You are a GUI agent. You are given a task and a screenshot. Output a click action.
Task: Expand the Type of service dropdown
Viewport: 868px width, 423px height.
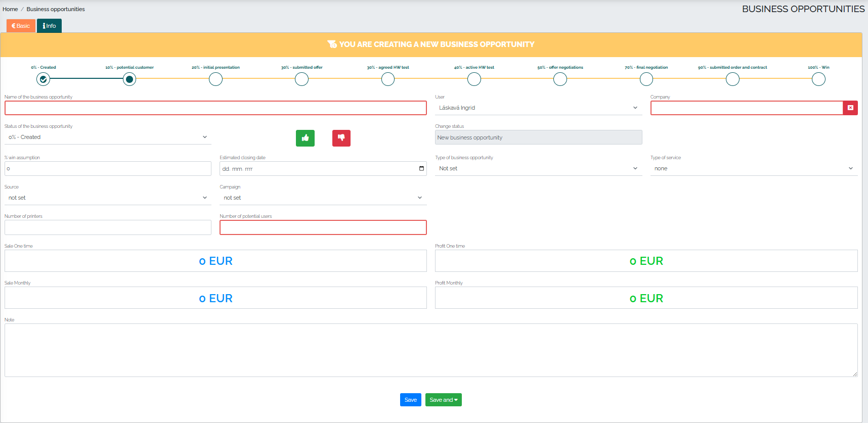754,168
